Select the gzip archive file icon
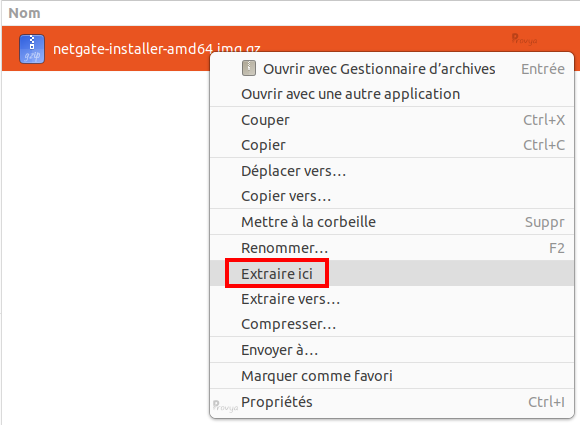This screenshot has width=580, height=425. 32,49
